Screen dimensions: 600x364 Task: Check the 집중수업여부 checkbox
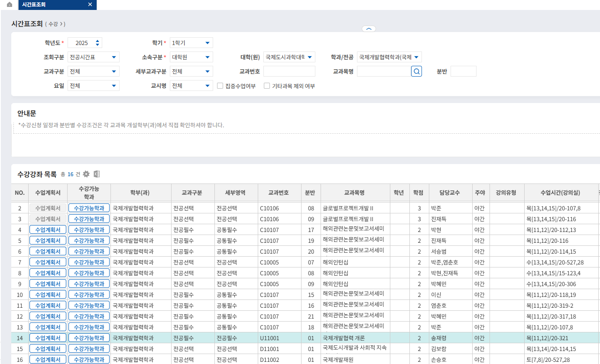point(220,86)
